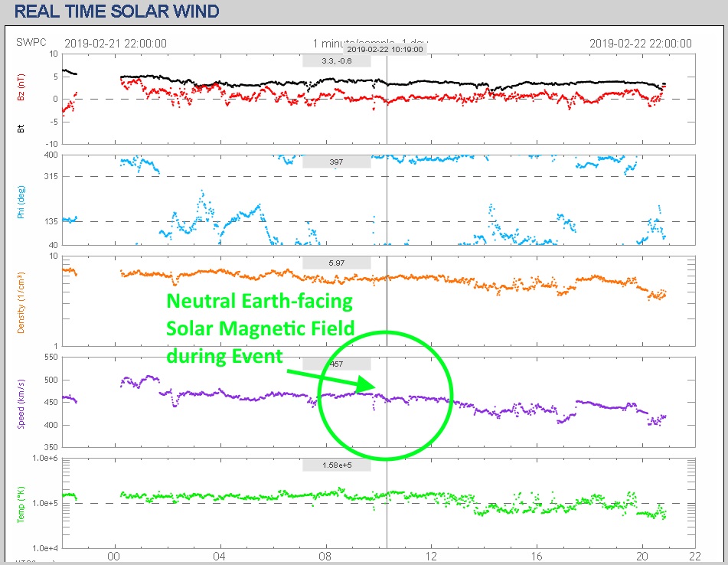Click the SWPC label
Viewport: 728px width, 565px height.
[31, 42]
